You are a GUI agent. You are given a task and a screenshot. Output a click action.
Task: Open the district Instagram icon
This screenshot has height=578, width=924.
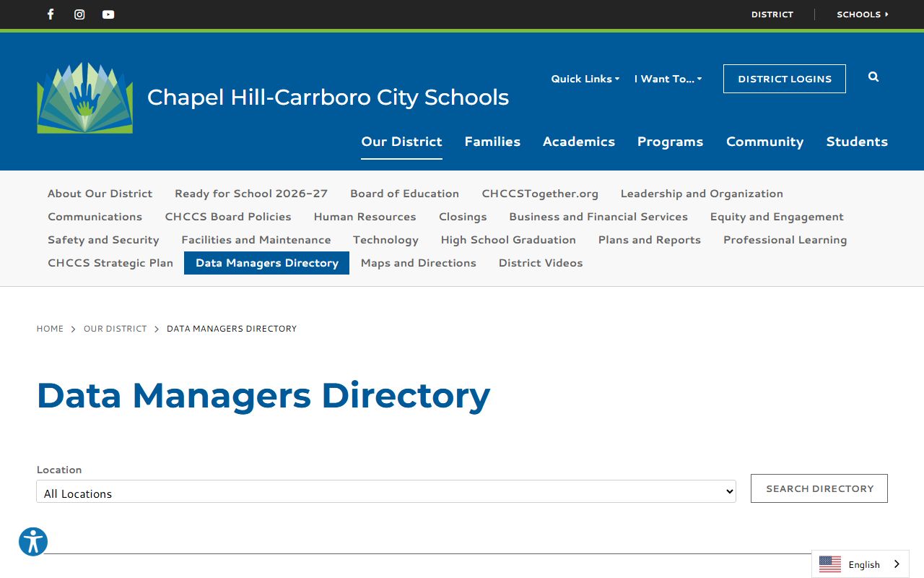(x=79, y=14)
